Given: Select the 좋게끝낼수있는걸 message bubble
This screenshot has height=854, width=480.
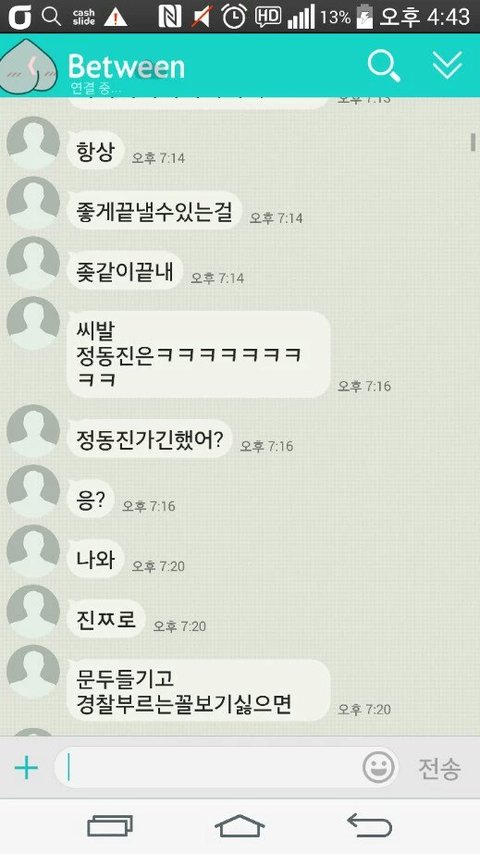Looking at the screenshot, I should pyautogui.click(x=154, y=210).
